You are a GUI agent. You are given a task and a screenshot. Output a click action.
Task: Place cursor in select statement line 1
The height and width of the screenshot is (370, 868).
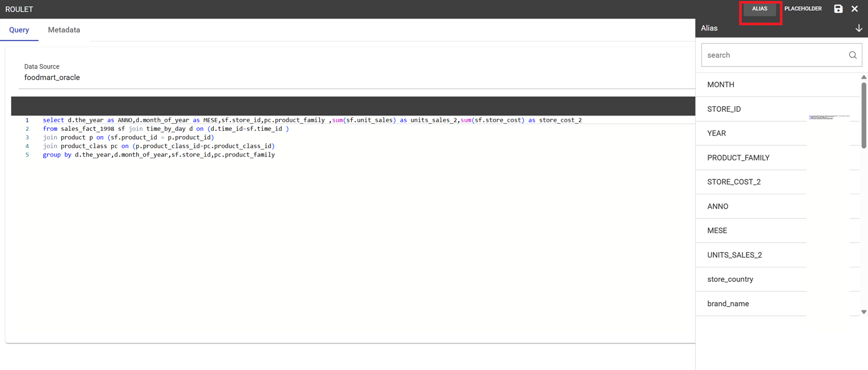coord(312,120)
